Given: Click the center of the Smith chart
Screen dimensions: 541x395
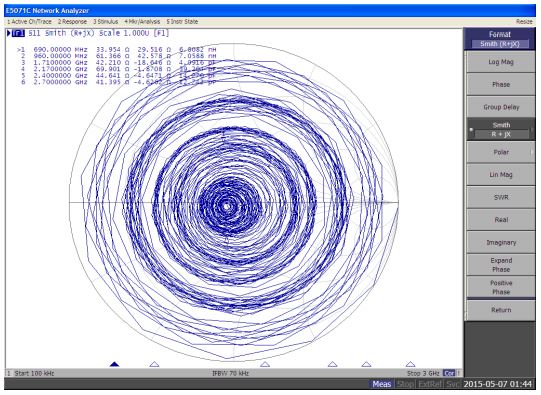Looking at the screenshot, I should click(x=234, y=203).
